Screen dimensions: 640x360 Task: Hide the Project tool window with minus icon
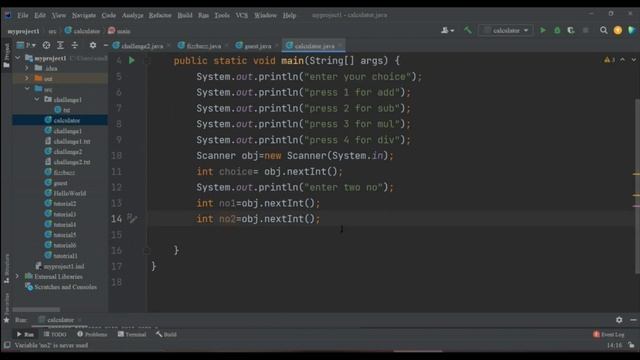pos(106,45)
